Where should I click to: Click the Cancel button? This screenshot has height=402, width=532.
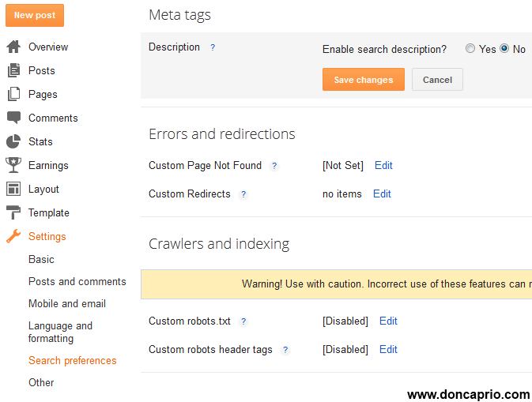[x=437, y=80]
